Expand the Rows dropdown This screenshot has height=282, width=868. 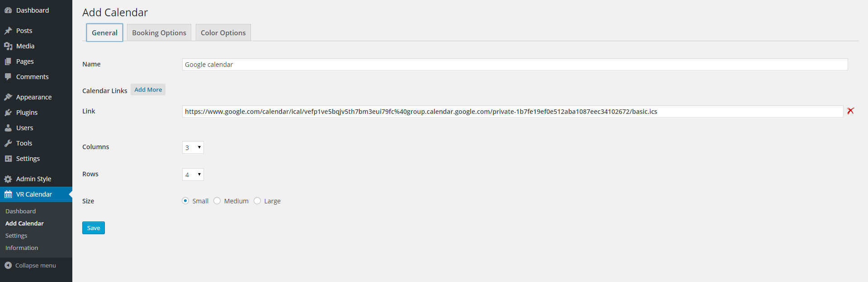(193, 174)
